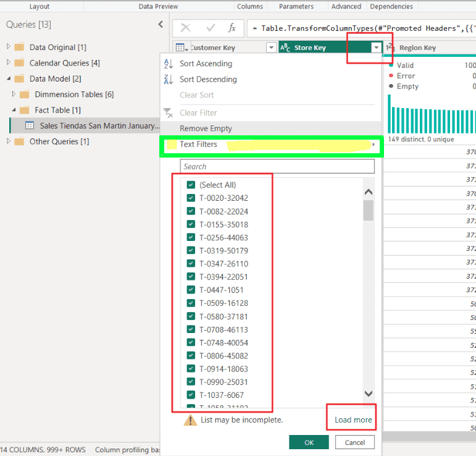Uncheck the T-0020-32042 checkbox
Screen dimensions: 476x456
191,198
